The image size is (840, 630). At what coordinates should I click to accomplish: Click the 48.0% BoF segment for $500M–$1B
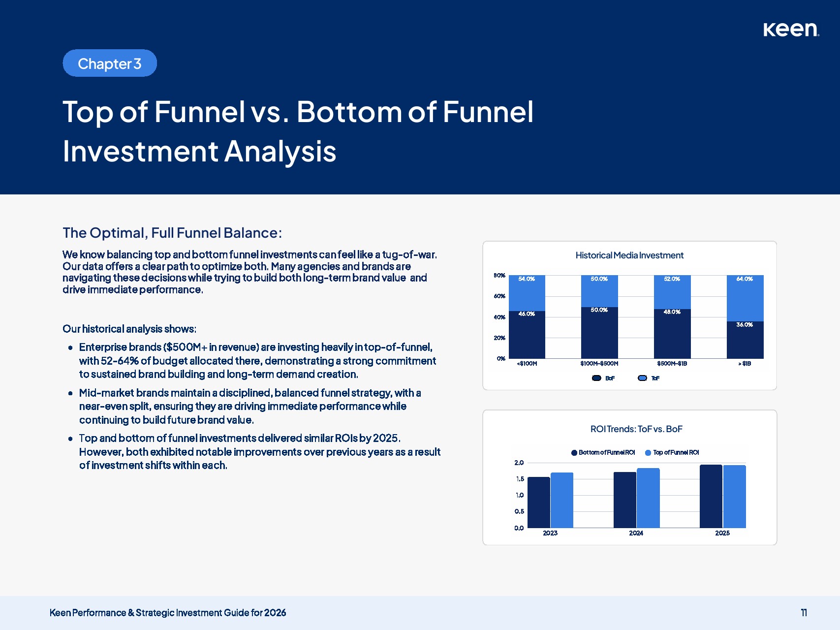point(672,334)
